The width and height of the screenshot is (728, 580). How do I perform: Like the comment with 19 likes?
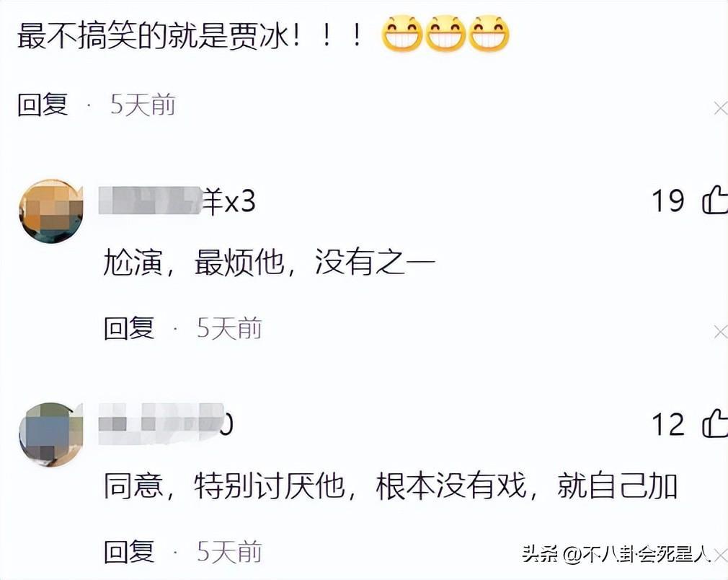(715, 200)
